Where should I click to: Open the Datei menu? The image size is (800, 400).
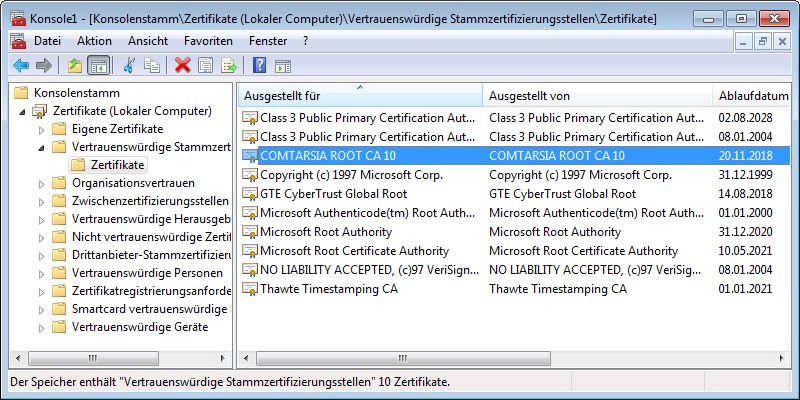[47, 41]
